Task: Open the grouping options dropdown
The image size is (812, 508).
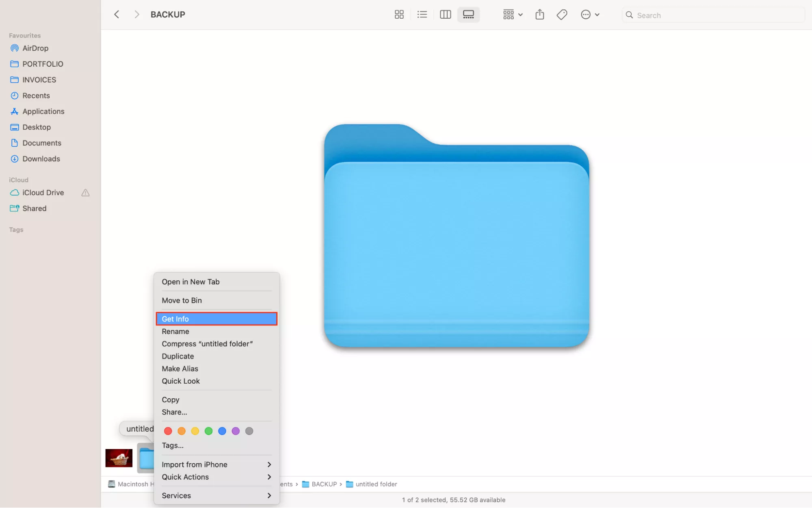Action: (512, 14)
